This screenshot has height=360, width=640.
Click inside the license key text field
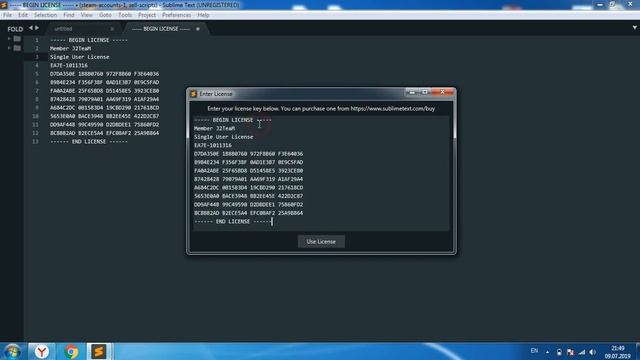[321, 173]
